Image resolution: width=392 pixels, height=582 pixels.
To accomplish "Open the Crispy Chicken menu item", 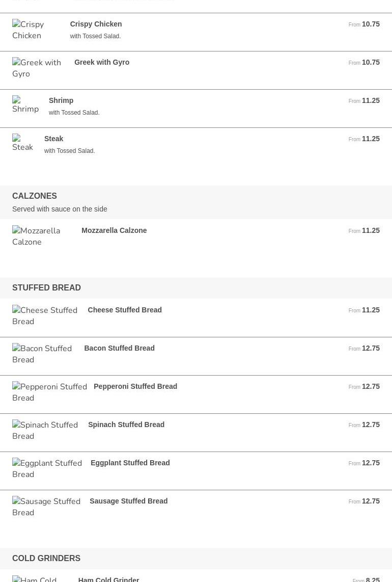I will pyautogui.click(x=96, y=24).
